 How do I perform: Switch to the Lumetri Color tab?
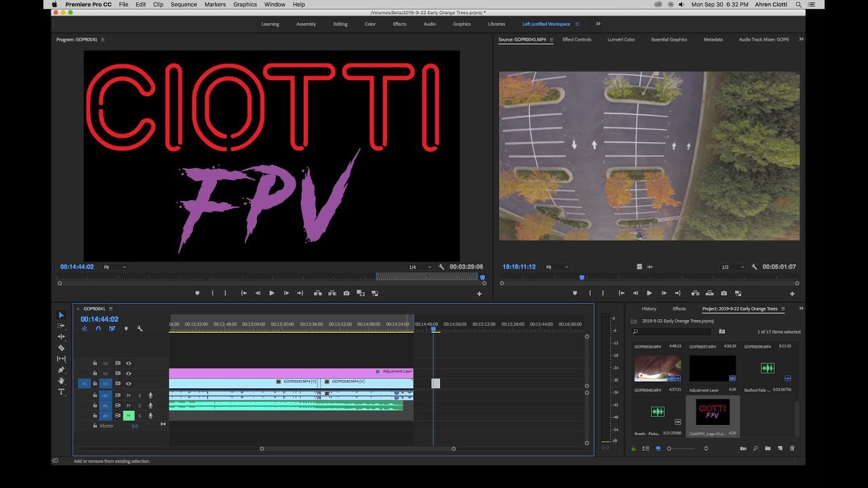pyautogui.click(x=621, y=40)
